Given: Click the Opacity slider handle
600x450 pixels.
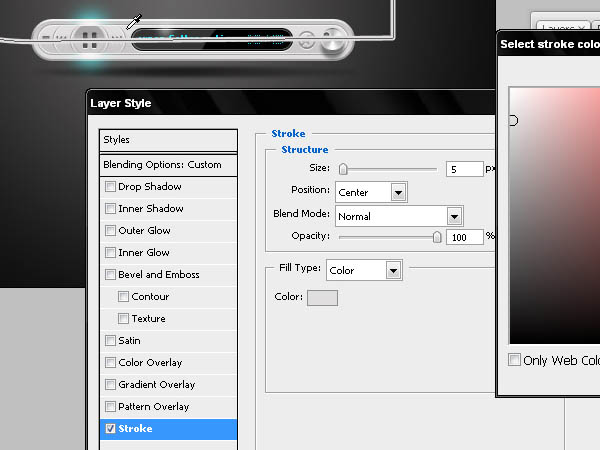Looking at the screenshot, I should click(437, 237).
